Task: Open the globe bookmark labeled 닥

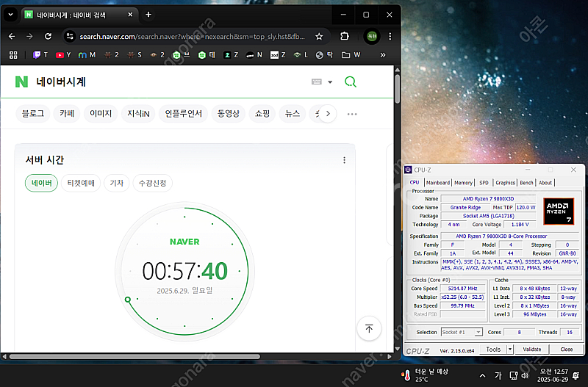Action: click(x=324, y=55)
